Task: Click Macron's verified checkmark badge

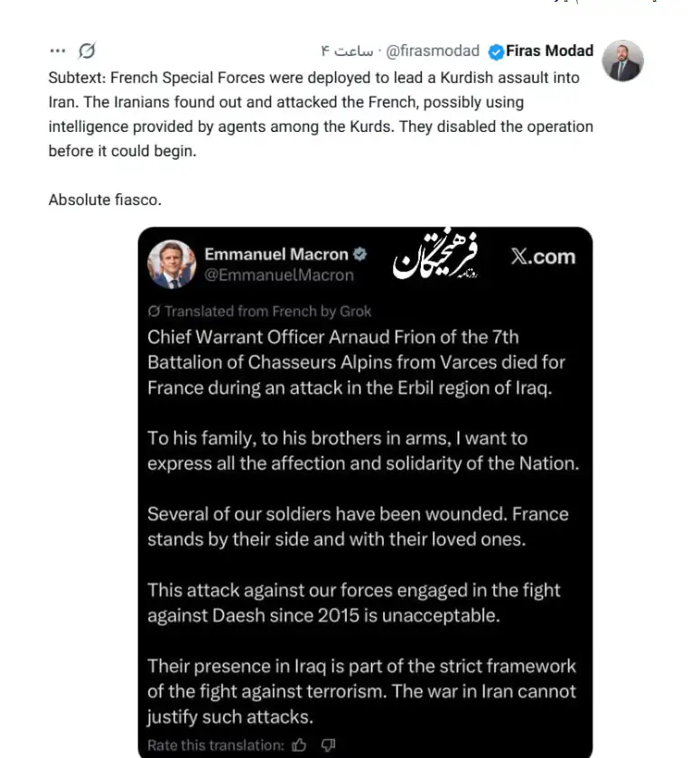Action: click(x=358, y=255)
